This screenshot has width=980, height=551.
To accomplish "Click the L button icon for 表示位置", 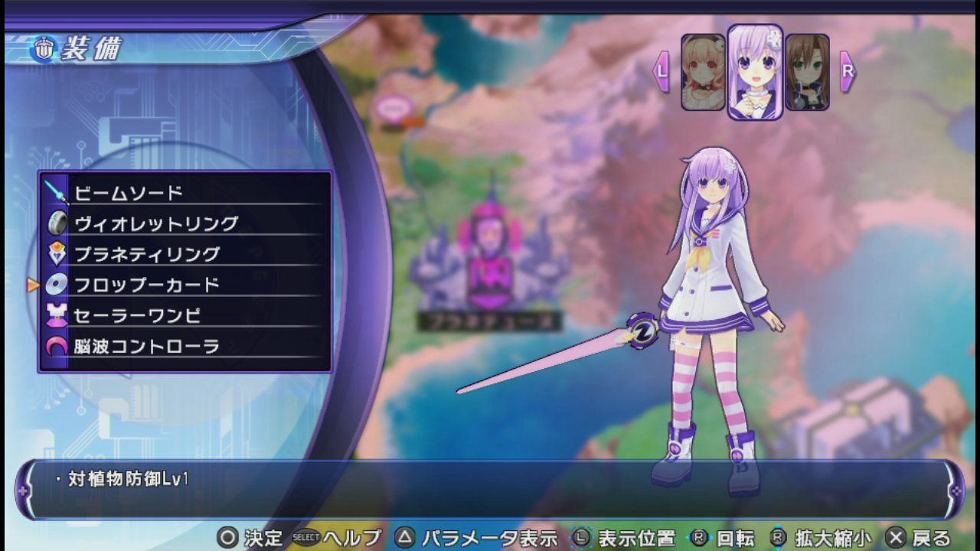I will click(x=582, y=537).
